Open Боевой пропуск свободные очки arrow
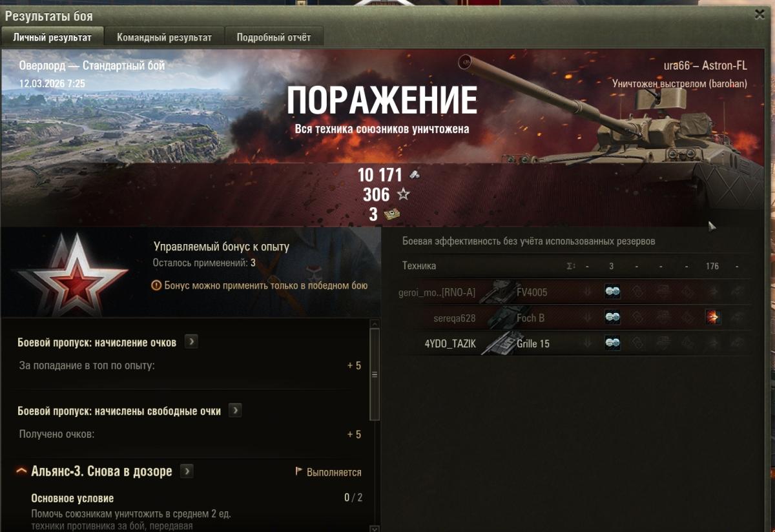 (x=235, y=411)
